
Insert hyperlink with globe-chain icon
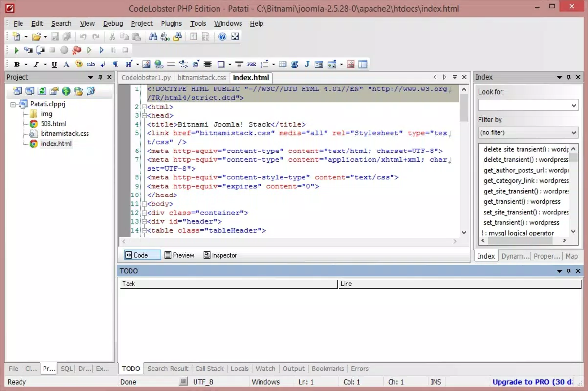pos(159,64)
